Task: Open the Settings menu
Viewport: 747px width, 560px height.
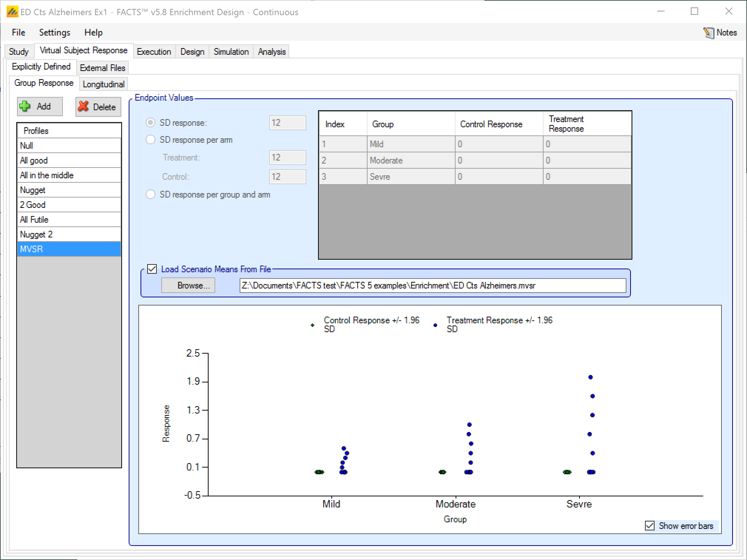Action: click(x=54, y=33)
